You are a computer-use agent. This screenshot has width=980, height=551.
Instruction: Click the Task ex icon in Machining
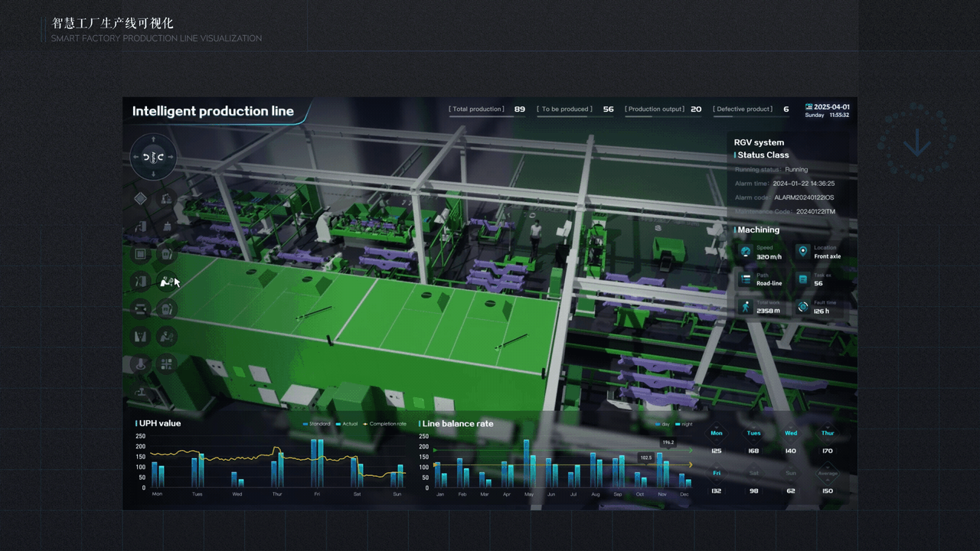tap(802, 279)
